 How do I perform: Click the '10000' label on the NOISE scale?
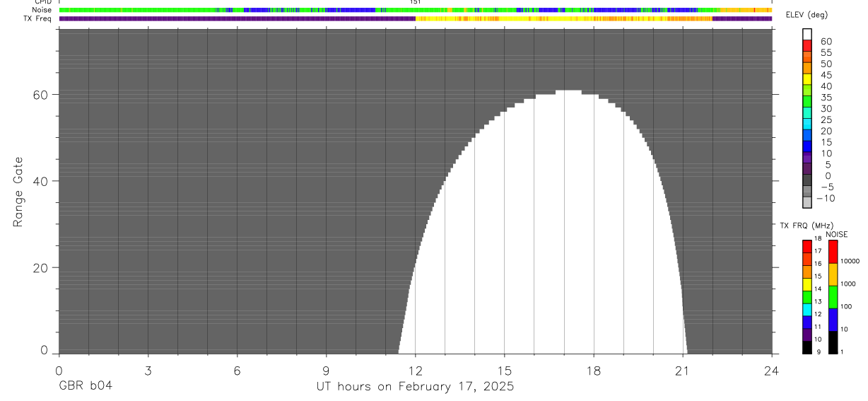click(x=850, y=261)
